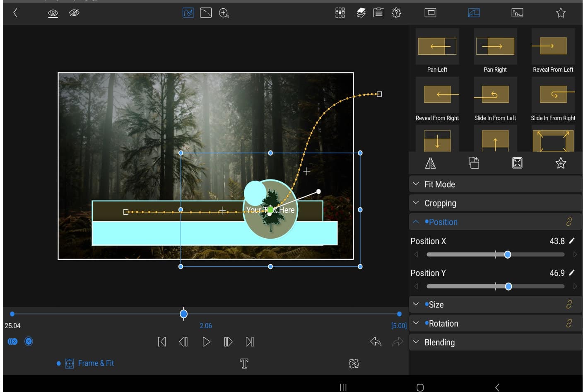Viewport: 588px width, 392px height.
Task: Click the fit-to-frame expand icon
Action: (x=517, y=163)
